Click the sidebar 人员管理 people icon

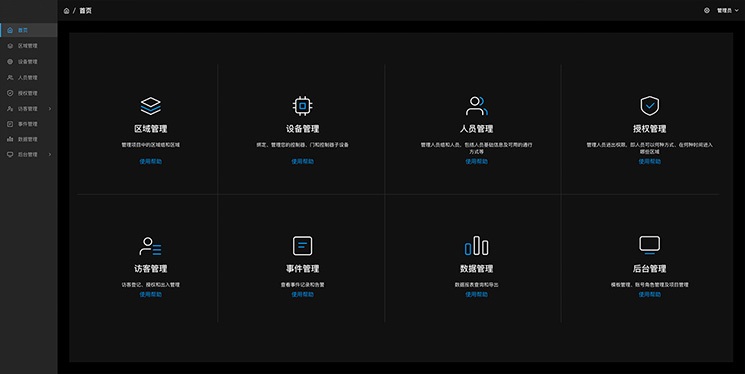[10, 77]
